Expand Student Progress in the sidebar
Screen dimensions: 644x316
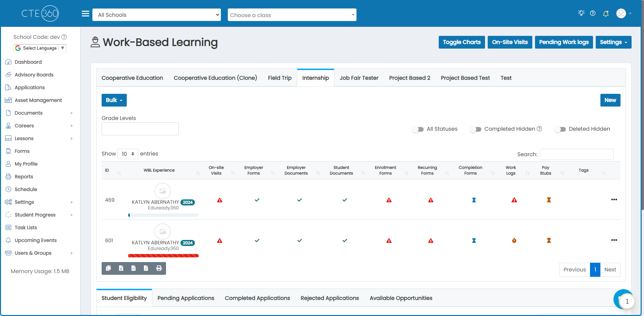tap(40, 215)
